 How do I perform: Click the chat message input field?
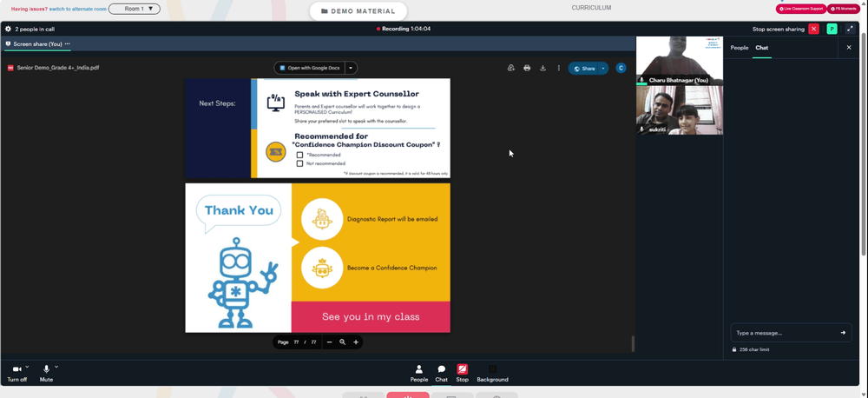[785, 333]
